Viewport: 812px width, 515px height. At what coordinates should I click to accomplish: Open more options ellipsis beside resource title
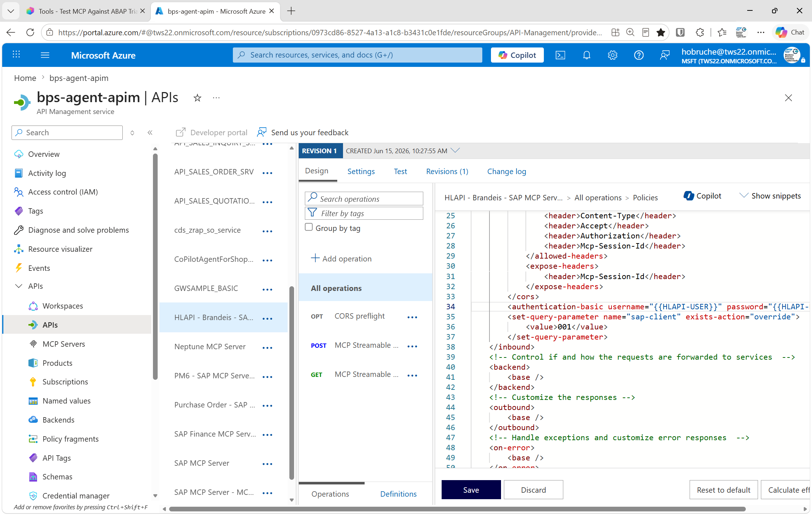click(216, 98)
